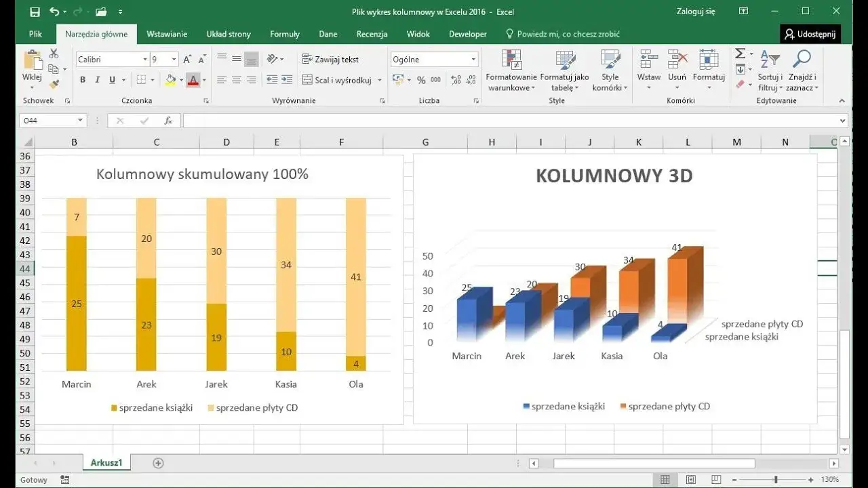Click the Udostępnij share button

[x=810, y=34]
